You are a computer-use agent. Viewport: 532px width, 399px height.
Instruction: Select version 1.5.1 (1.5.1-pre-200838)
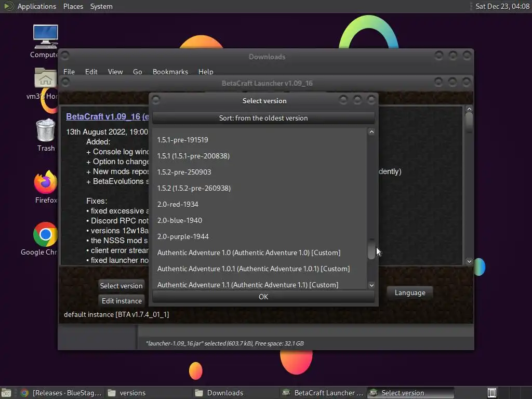point(260,156)
